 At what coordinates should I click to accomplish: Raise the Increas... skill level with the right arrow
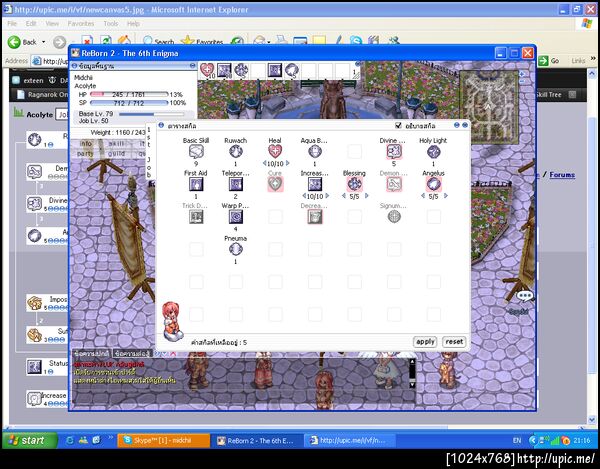pos(327,196)
